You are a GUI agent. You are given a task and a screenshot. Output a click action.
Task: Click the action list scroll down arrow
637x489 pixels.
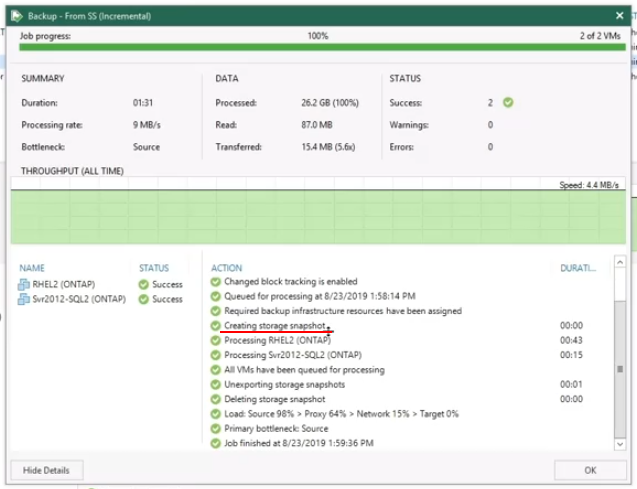point(620,444)
